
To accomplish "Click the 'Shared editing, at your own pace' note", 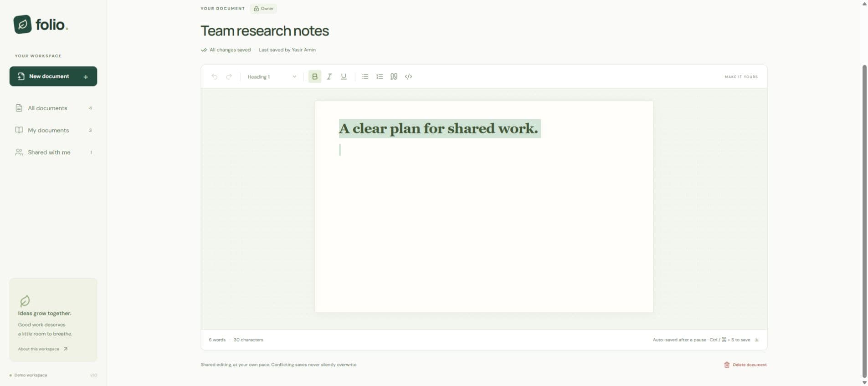I will 279,365.
